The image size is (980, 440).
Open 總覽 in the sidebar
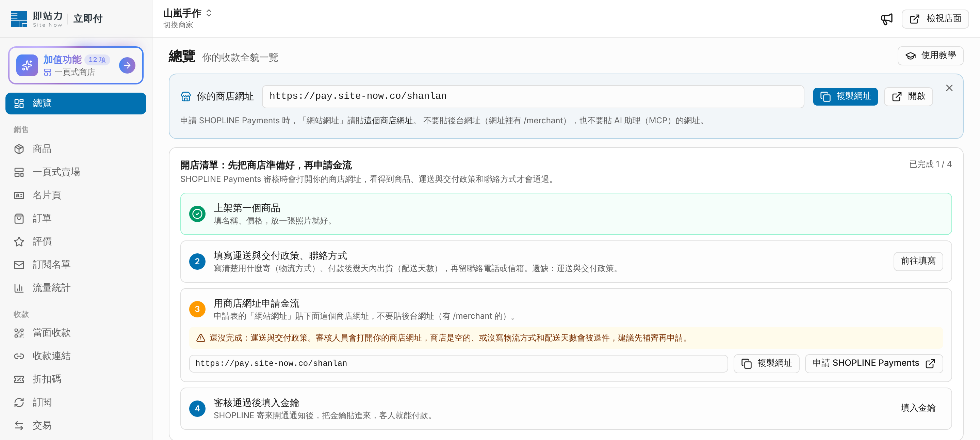coord(76,103)
